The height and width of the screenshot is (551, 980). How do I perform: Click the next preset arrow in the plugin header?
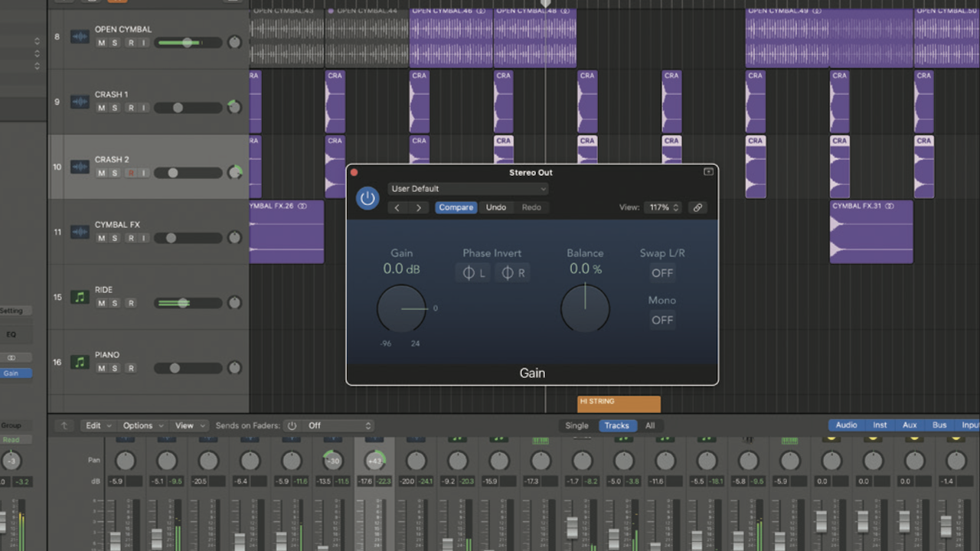click(417, 207)
